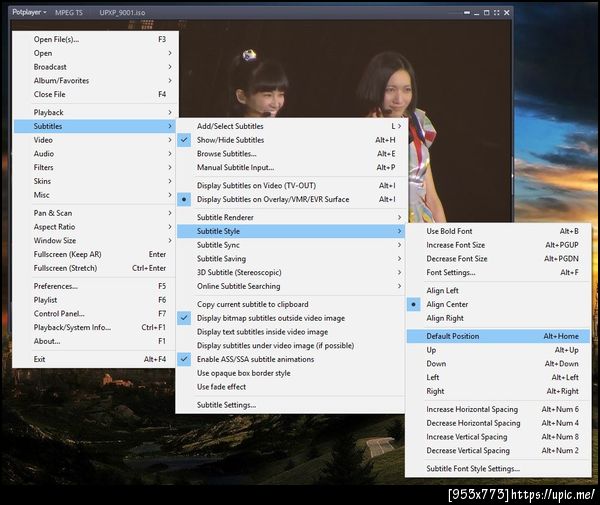The width and height of the screenshot is (600, 505).
Task: Open Preferences... from the menu
Action: tap(95, 286)
